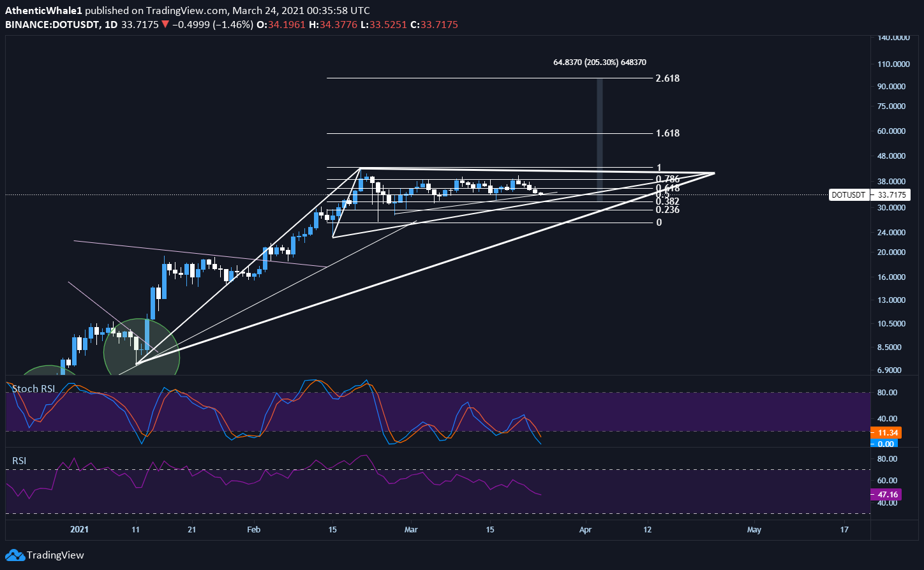Click the Apr label on time axis

[x=586, y=529]
